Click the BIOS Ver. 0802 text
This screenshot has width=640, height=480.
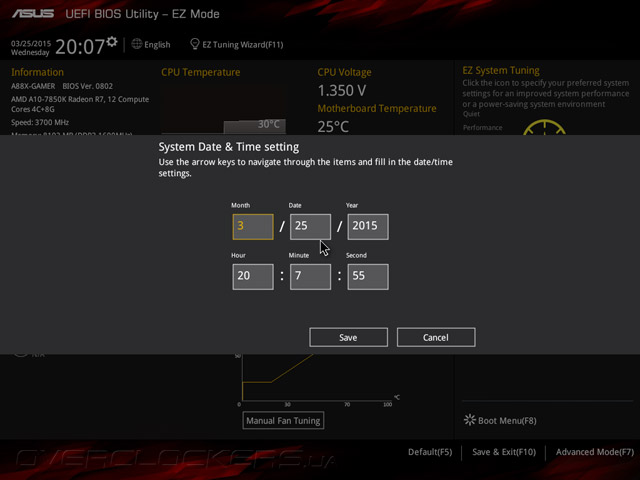pyautogui.click(x=87, y=86)
